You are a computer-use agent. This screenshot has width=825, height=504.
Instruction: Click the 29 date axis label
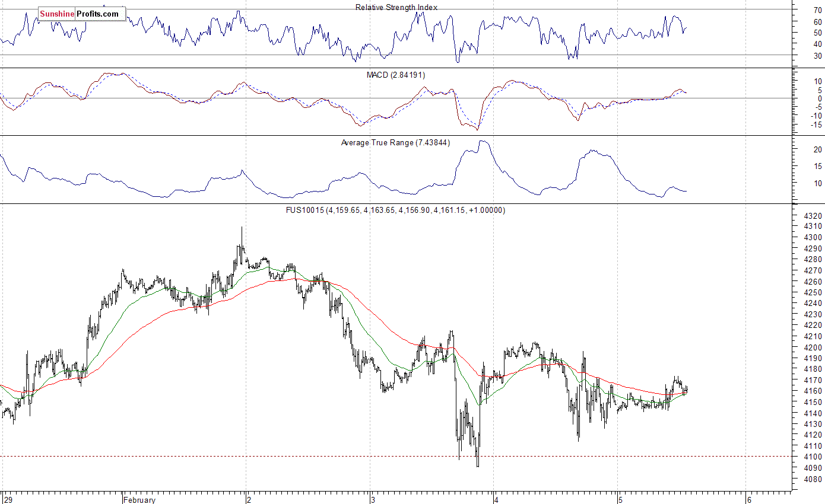[x=8, y=500]
